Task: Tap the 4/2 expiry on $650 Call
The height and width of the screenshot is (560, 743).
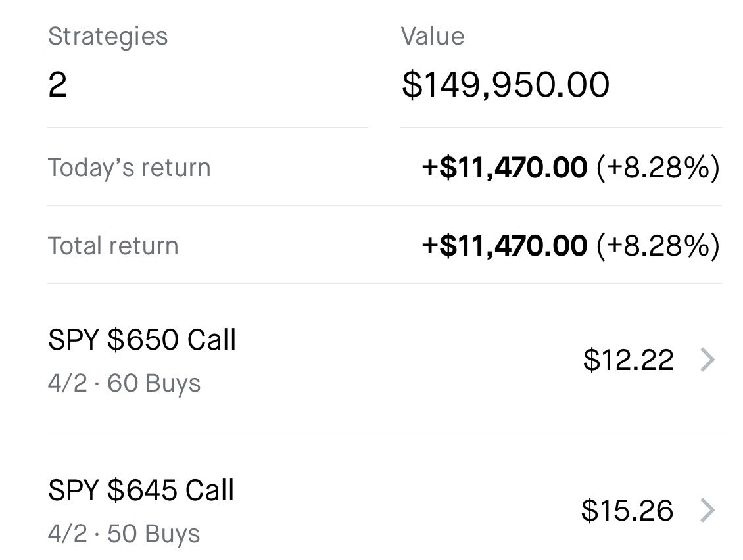Action: (67, 383)
